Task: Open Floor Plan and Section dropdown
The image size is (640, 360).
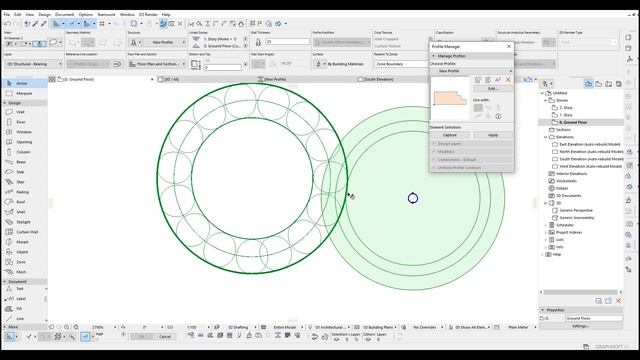Action: click(157, 64)
